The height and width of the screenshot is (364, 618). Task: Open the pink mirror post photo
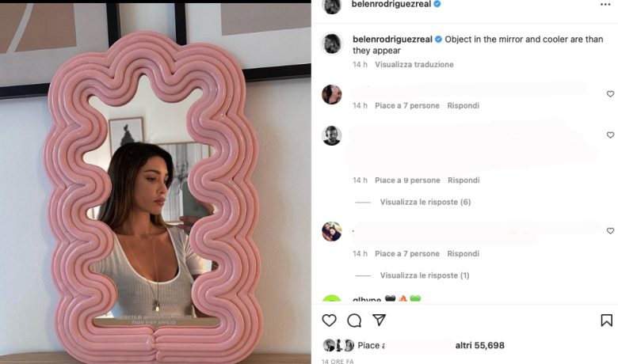(x=155, y=184)
